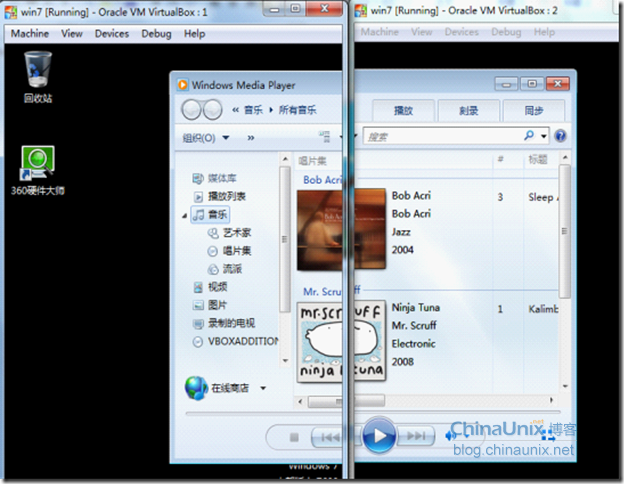Sort by the # column header

pos(500,159)
